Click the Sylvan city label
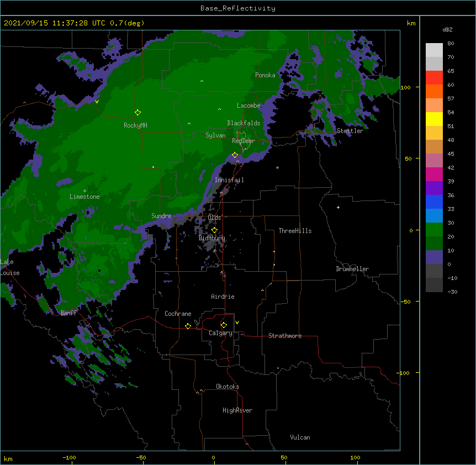Viewport: 476px width, 465px height. pyautogui.click(x=215, y=135)
